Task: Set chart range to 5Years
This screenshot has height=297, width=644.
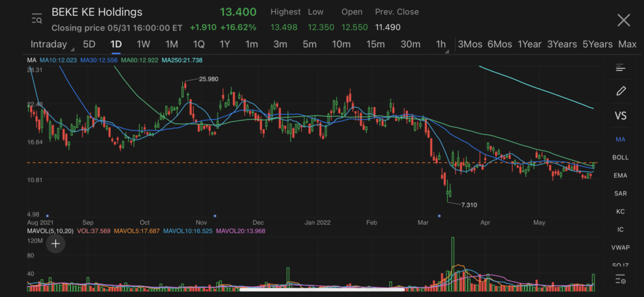Action: pyautogui.click(x=597, y=45)
